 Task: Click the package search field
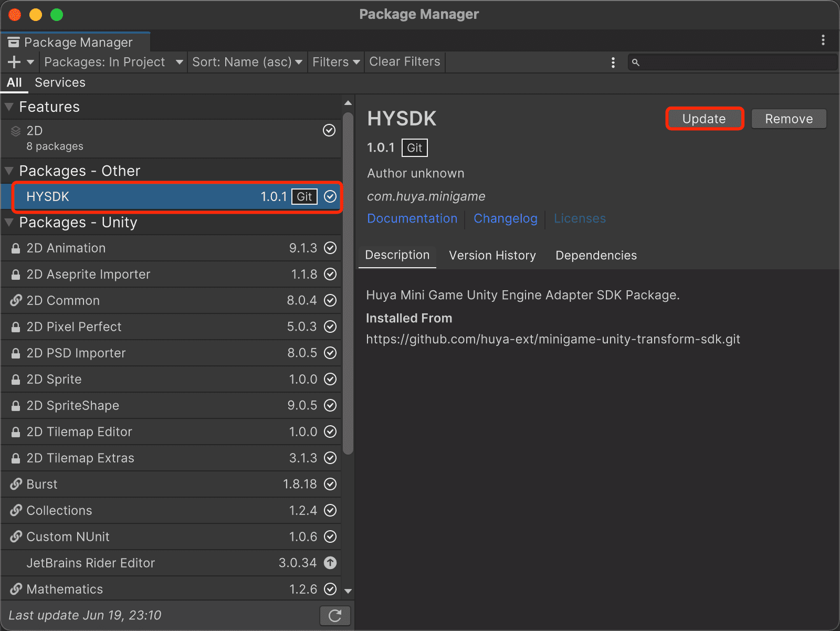click(x=735, y=62)
